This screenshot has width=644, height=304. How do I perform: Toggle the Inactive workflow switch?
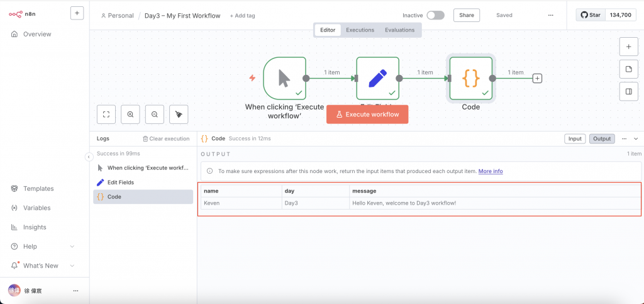[435, 15]
